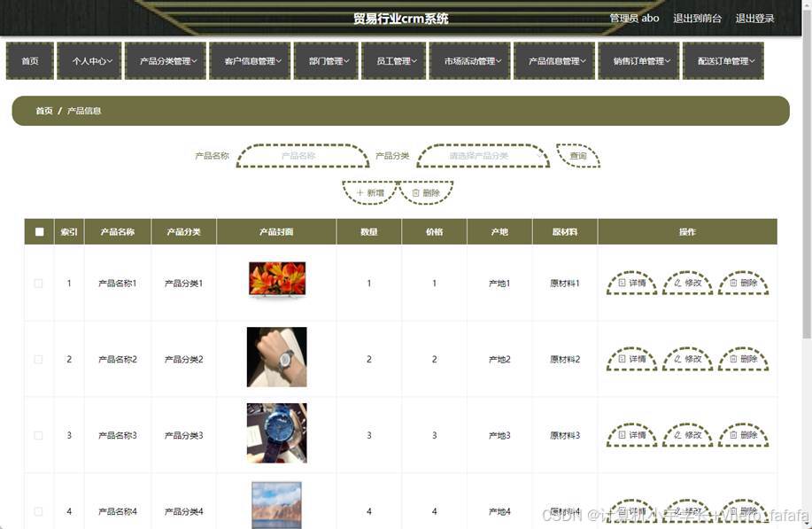Expand the 个人中心 menu
Viewport: 812px width, 529px height.
pyautogui.click(x=89, y=61)
